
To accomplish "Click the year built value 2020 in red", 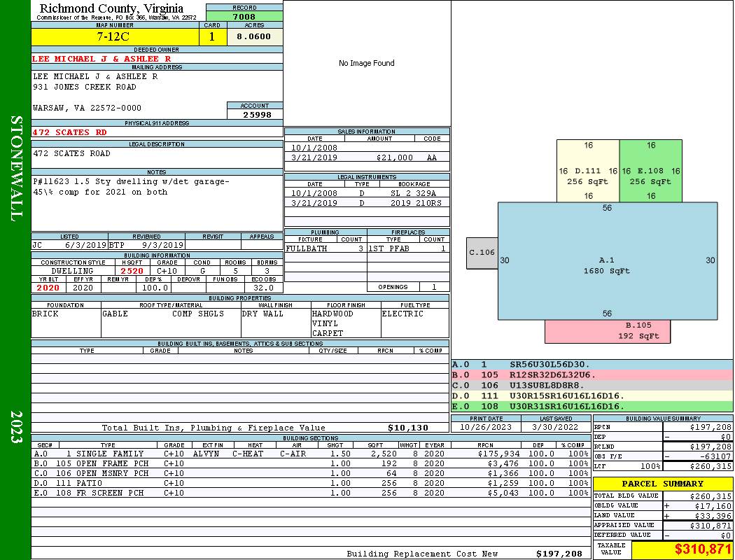I will point(48,288).
